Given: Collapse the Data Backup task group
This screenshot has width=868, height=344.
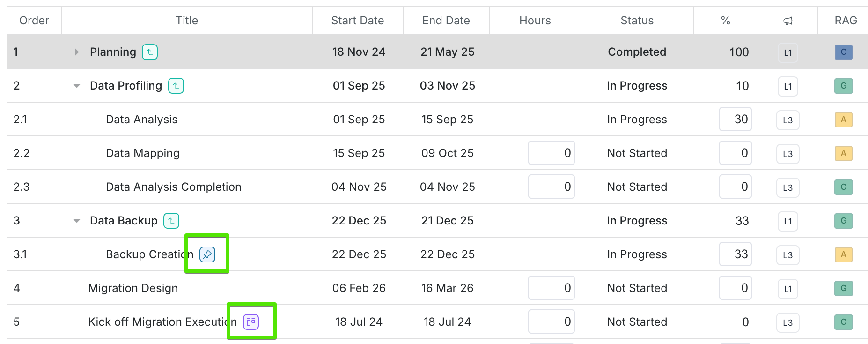Looking at the screenshot, I should click(x=77, y=221).
